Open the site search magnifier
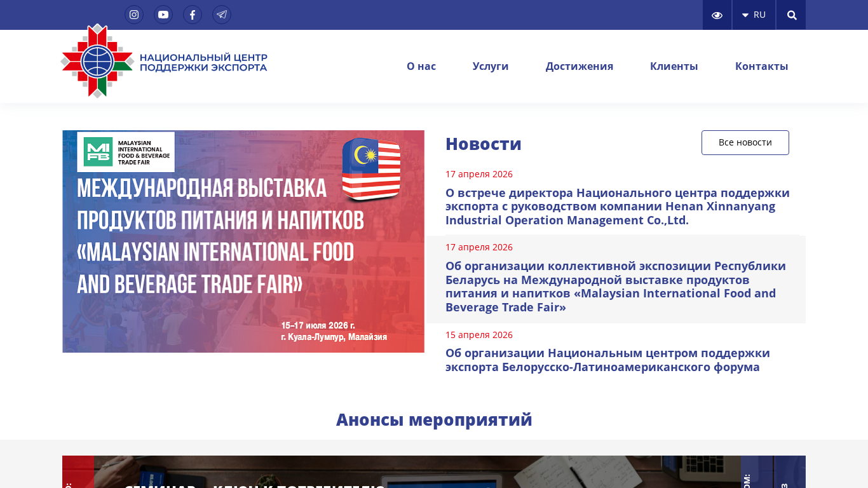Viewport: 868px width, 488px height. tap(791, 15)
